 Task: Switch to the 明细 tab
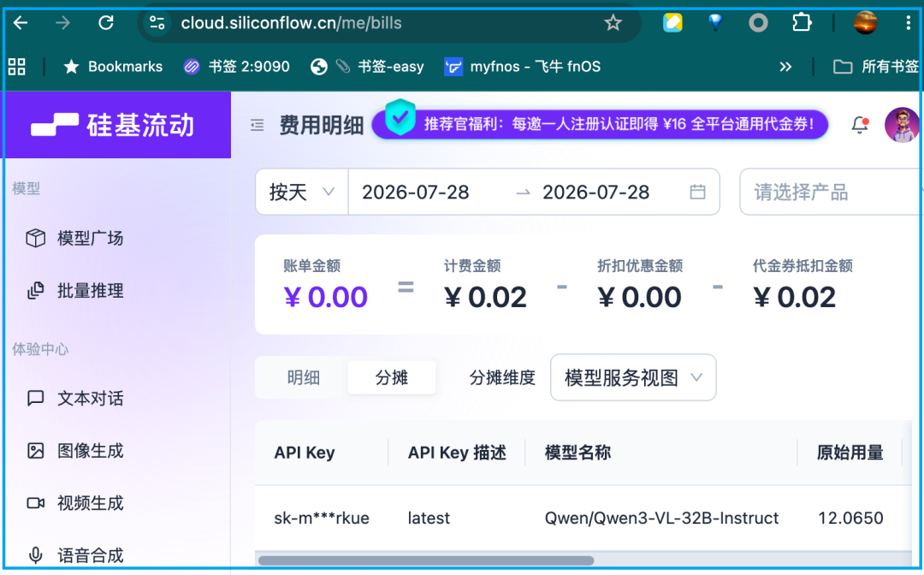[x=304, y=377]
